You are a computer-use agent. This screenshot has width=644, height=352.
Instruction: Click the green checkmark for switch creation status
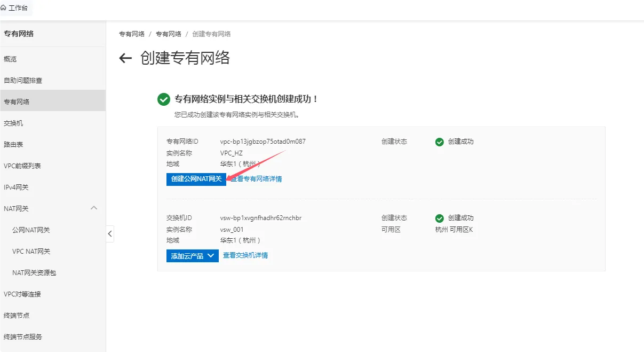pyautogui.click(x=439, y=218)
